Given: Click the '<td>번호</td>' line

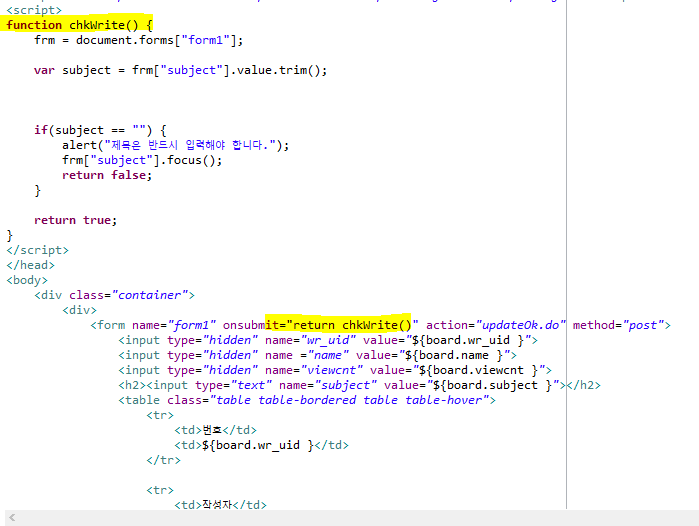Looking at the screenshot, I should click(x=215, y=430).
